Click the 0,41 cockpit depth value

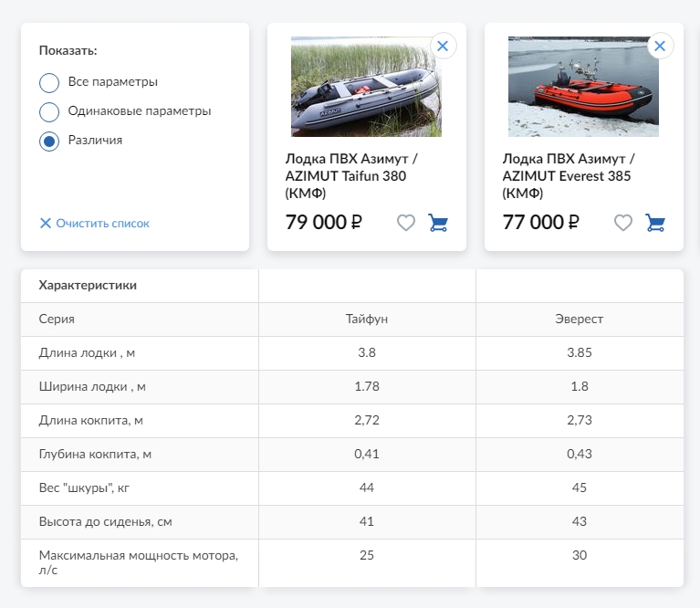pos(367,454)
